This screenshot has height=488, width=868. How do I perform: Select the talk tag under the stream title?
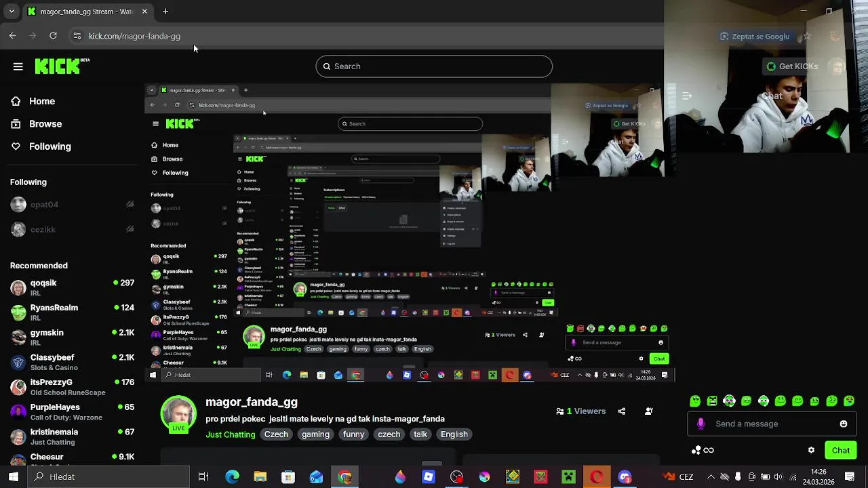pyautogui.click(x=420, y=434)
